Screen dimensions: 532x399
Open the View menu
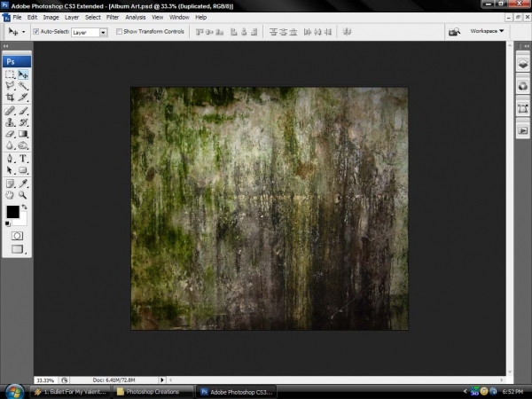tap(158, 18)
